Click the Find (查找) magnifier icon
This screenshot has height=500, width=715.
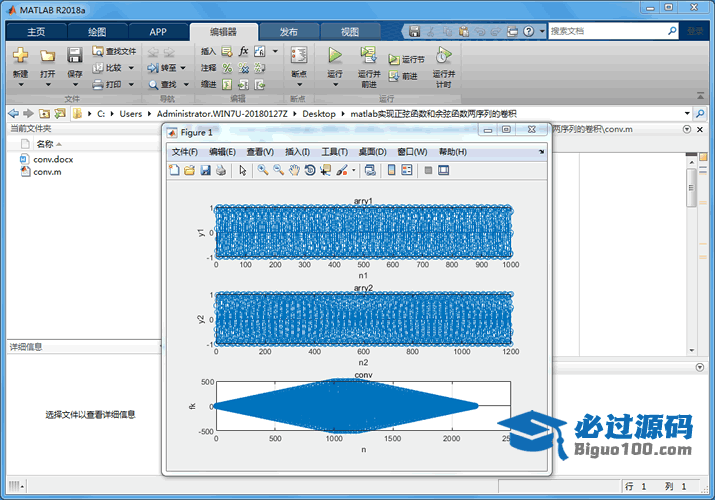point(154,85)
